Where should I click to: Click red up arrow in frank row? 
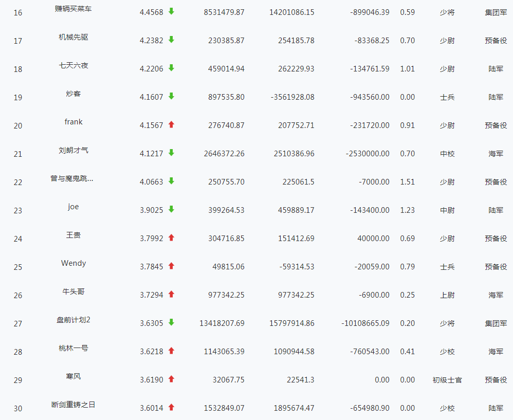(171, 124)
